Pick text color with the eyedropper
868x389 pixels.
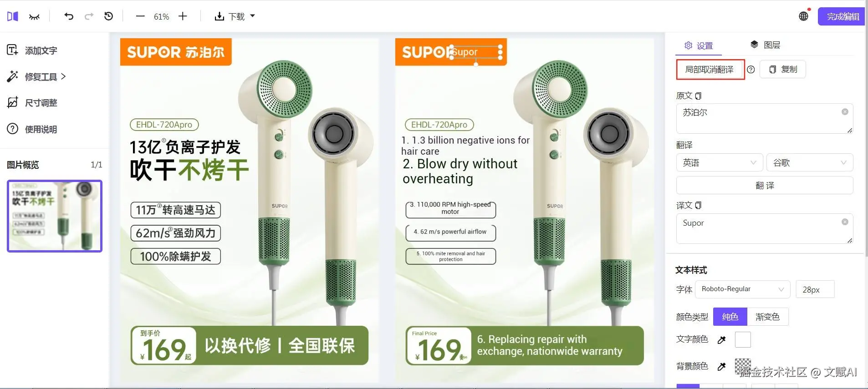point(721,340)
